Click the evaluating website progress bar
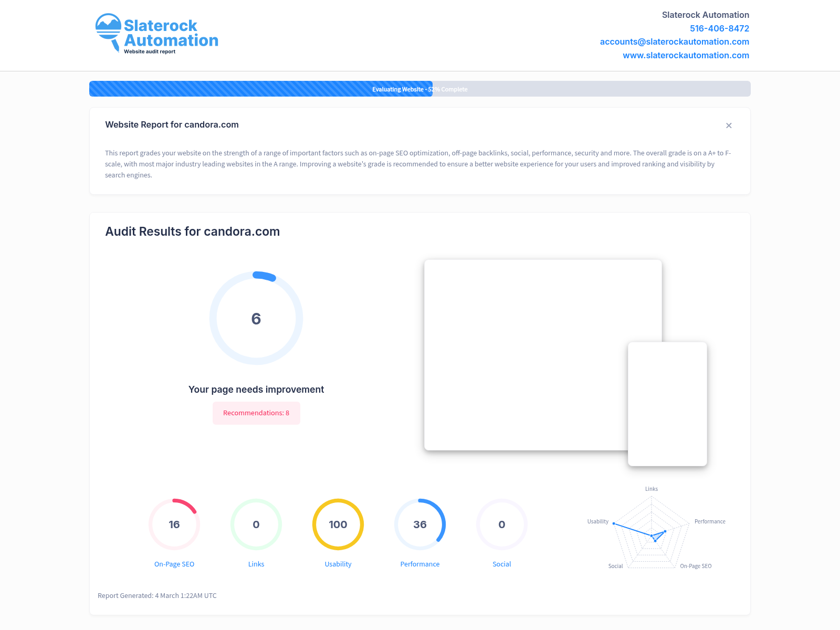Viewport: 840px width, 630px height. pos(420,89)
